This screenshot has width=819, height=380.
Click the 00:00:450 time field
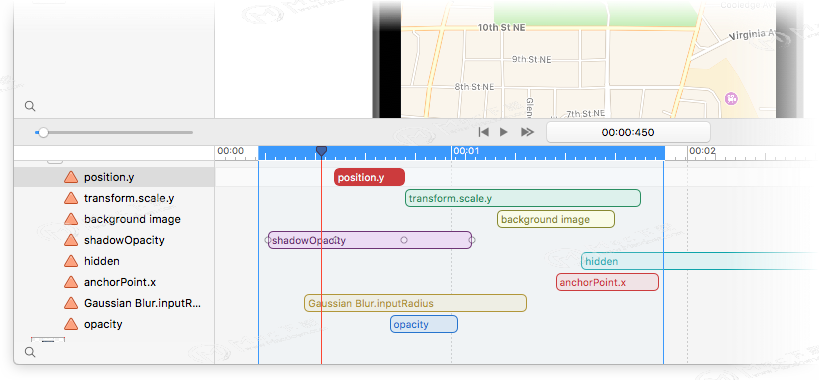pos(628,133)
